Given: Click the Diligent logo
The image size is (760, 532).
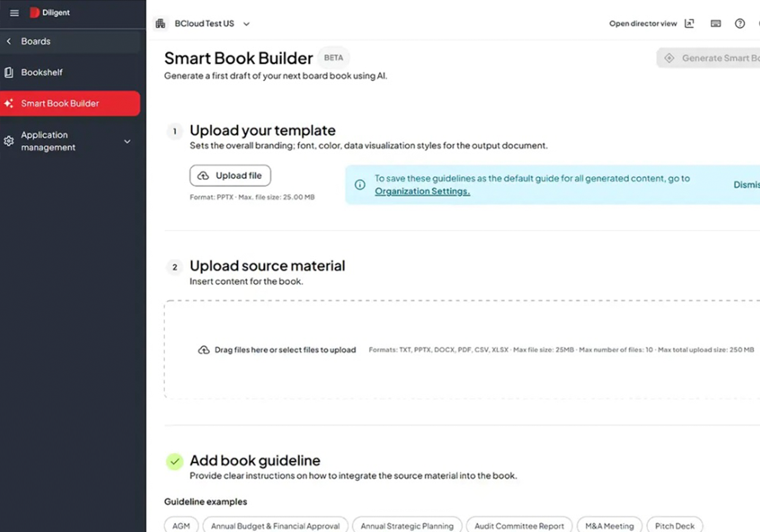Looking at the screenshot, I should 50,12.
